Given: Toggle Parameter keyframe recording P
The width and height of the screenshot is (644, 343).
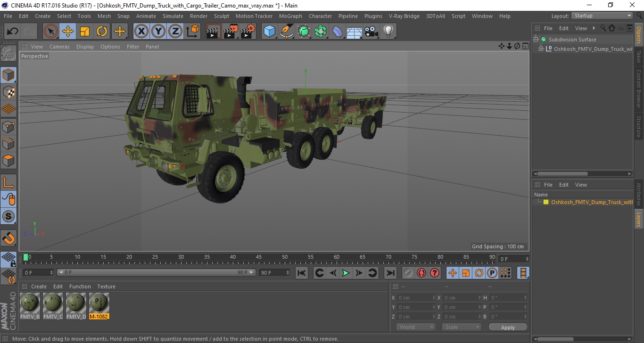Looking at the screenshot, I should pyautogui.click(x=492, y=273).
